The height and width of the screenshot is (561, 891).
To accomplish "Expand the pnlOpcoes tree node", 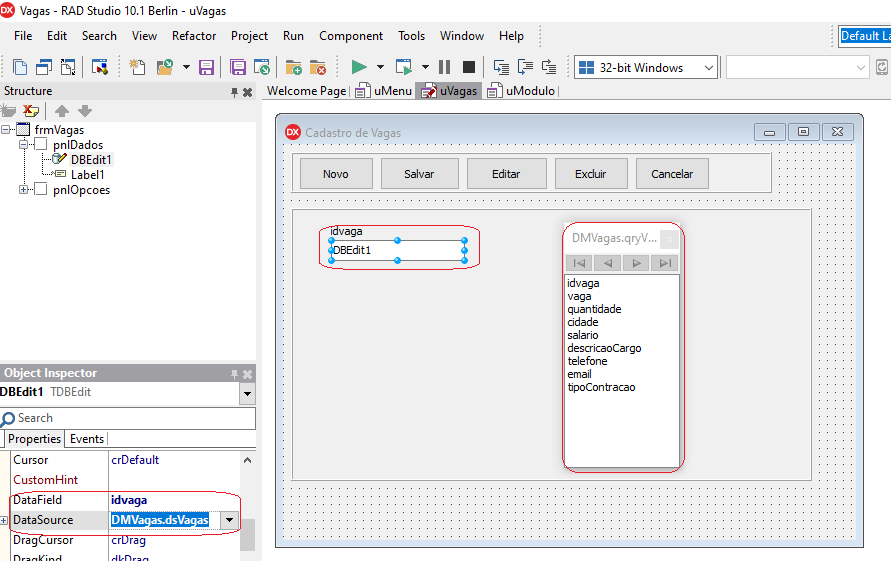I will point(25,190).
